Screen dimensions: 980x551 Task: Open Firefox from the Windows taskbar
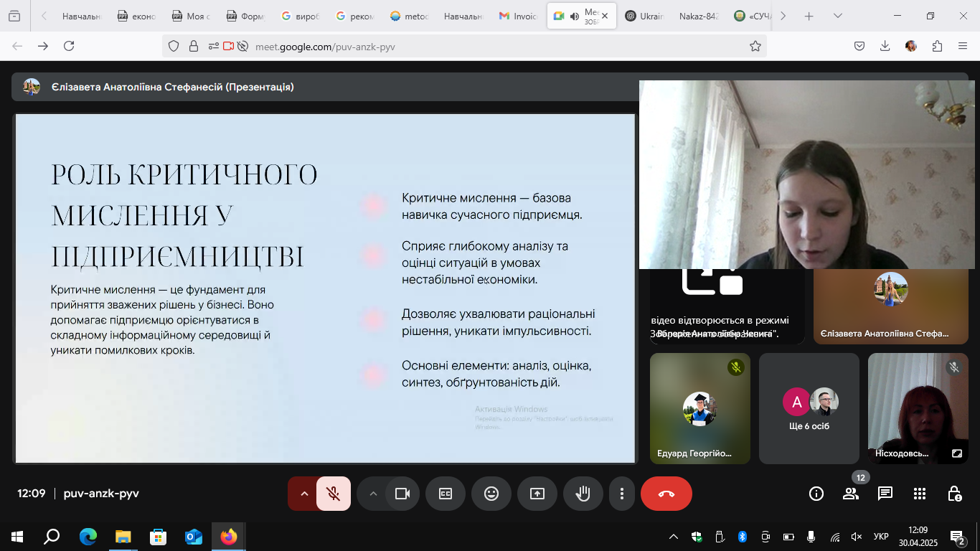coord(228,536)
